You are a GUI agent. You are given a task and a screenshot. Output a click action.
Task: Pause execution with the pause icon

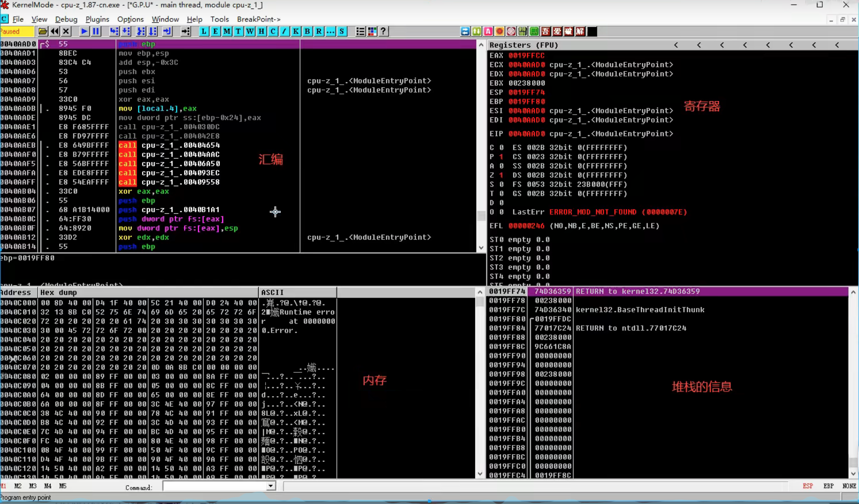[96, 31]
